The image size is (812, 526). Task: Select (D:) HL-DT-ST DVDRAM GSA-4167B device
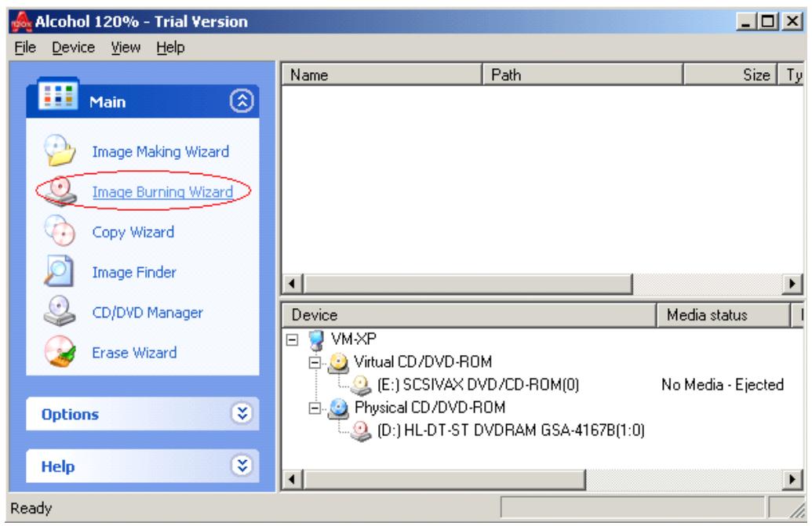point(511,430)
